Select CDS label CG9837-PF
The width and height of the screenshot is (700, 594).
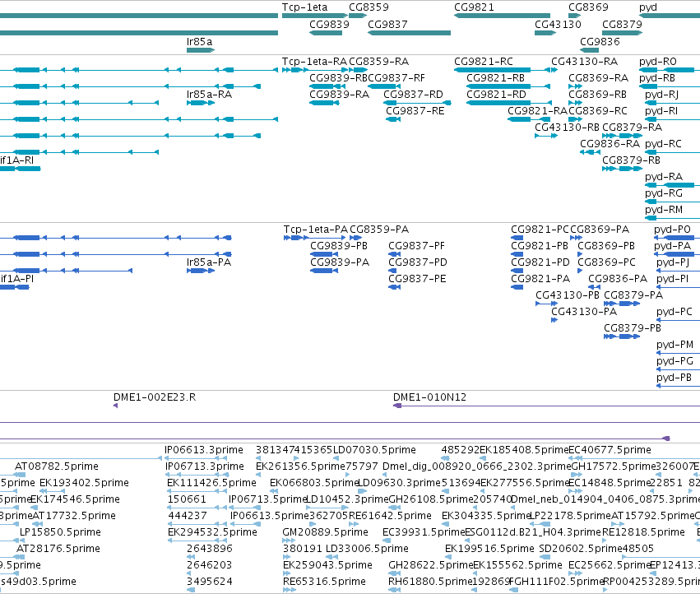click(x=416, y=246)
